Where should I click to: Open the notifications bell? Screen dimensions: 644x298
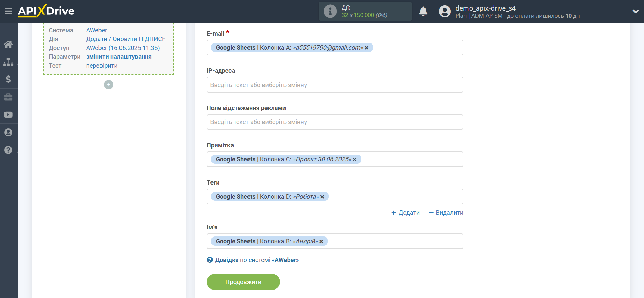click(x=423, y=12)
